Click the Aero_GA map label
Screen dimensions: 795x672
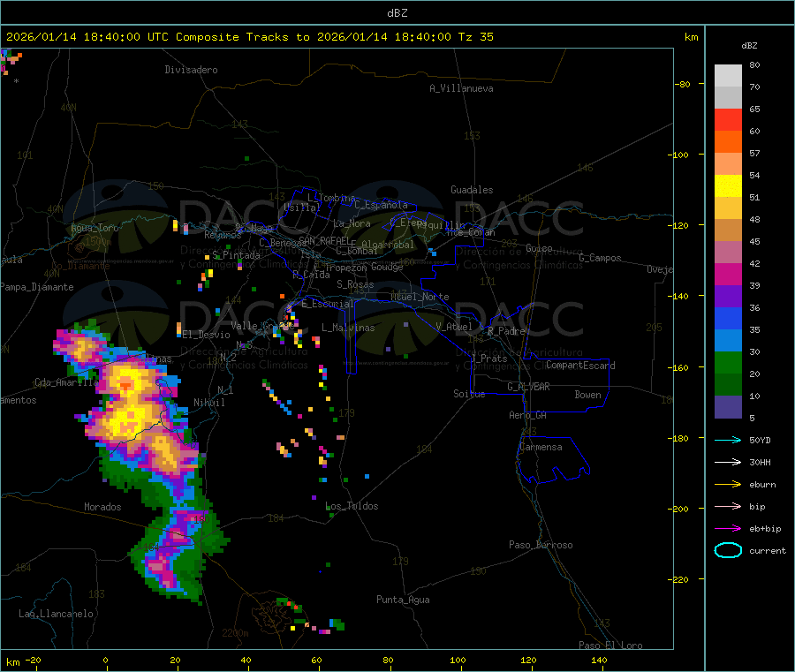coord(527,415)
